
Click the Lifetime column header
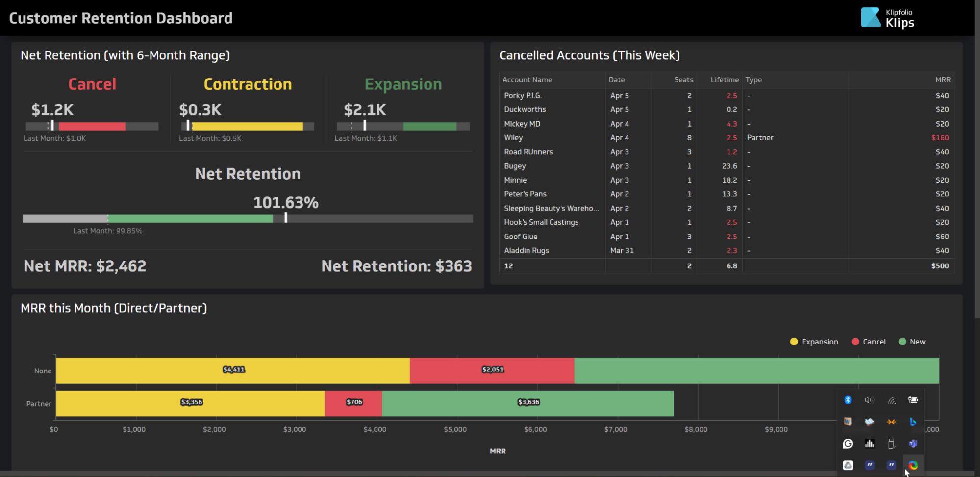[x=724, y=80]
